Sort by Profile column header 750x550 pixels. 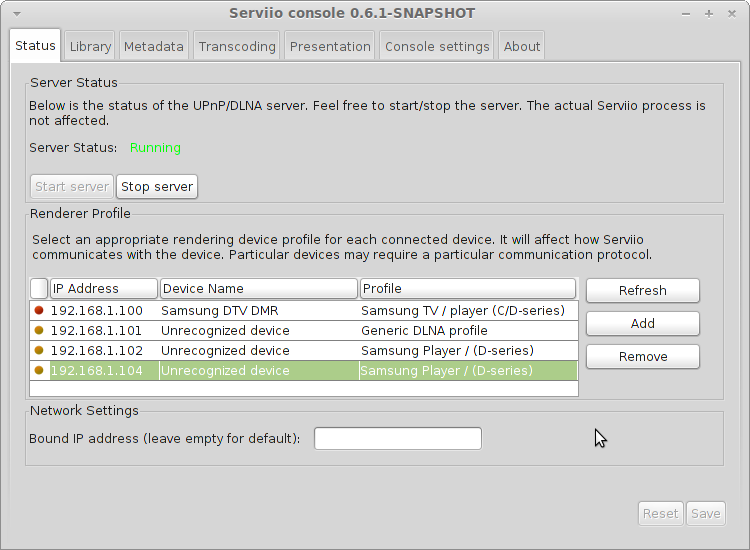click(x=468, y=288)
